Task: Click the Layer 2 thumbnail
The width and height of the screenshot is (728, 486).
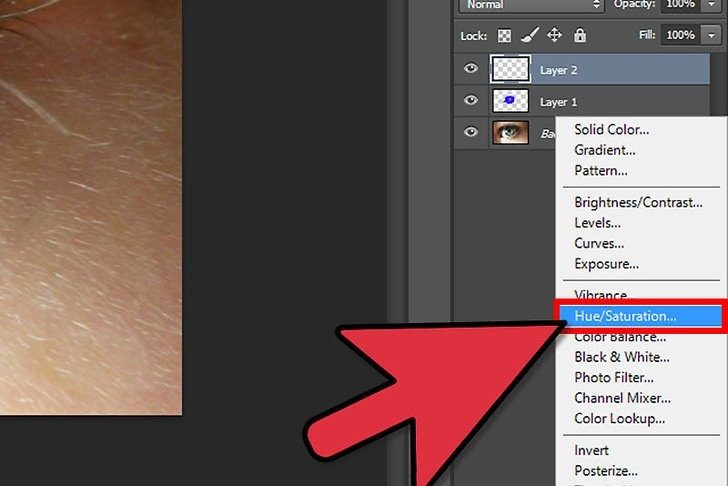Action: 510,70
